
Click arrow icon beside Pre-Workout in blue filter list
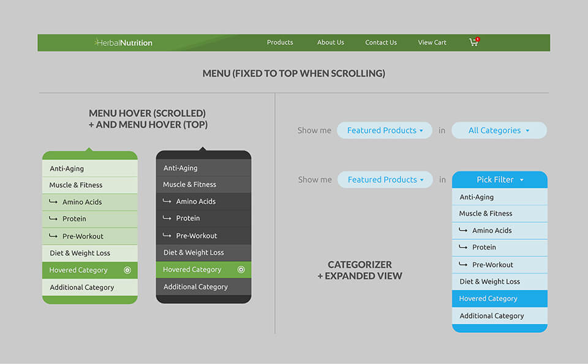click(x=463, y=265)
